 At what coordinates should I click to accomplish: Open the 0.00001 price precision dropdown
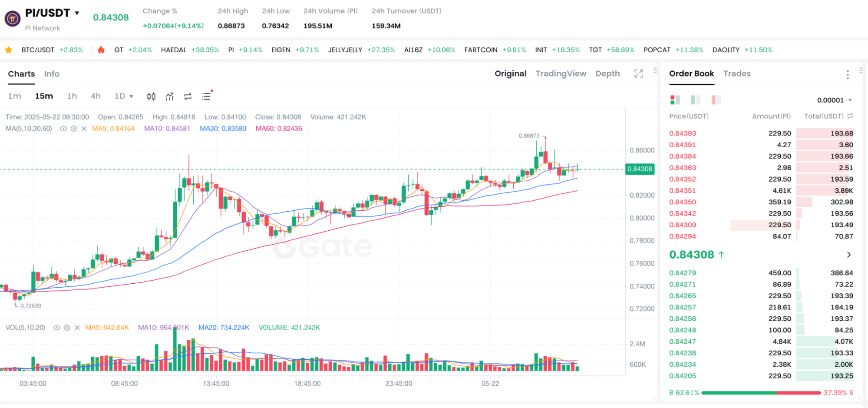coord(834,100)
